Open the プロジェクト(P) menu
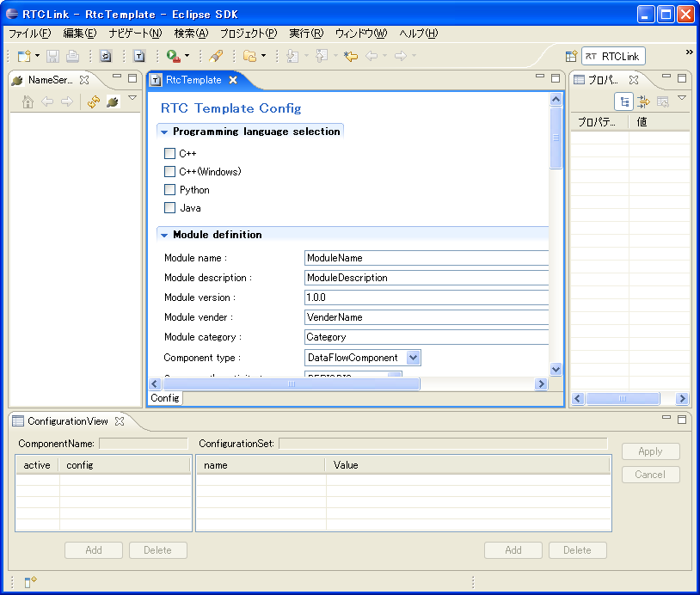 tap(249, 34)
